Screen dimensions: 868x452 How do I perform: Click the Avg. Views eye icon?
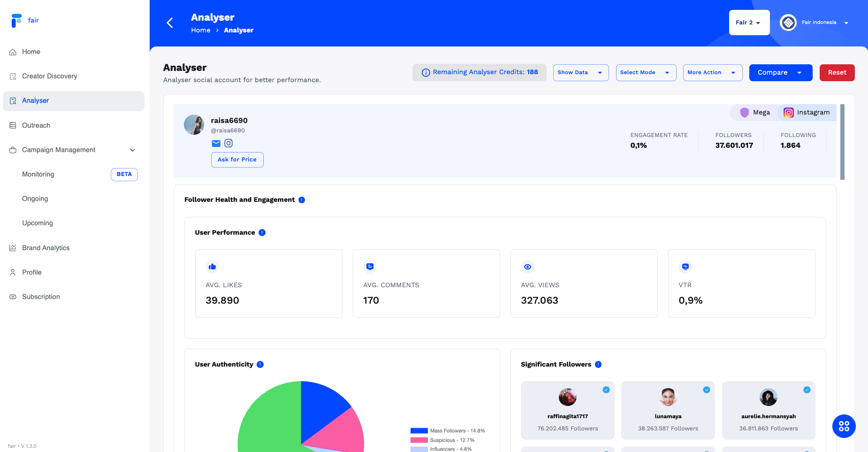tap(527, 267)
